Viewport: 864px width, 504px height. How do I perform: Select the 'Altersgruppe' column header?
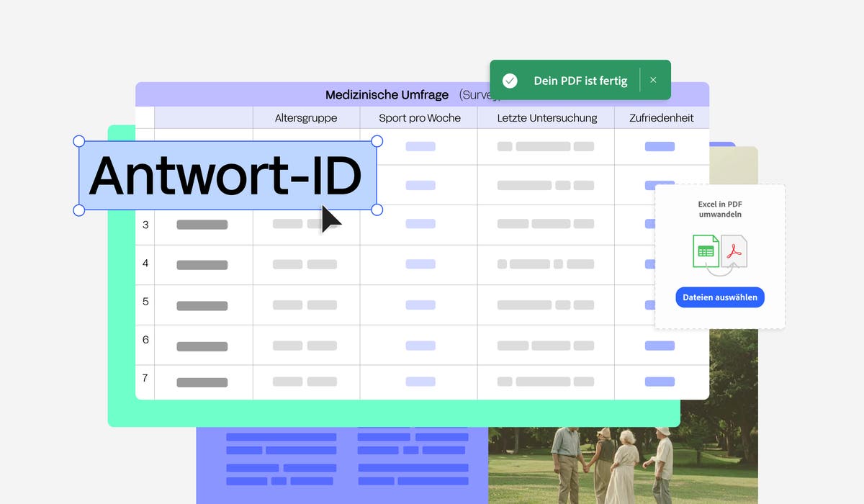click(x=306, y=118)
